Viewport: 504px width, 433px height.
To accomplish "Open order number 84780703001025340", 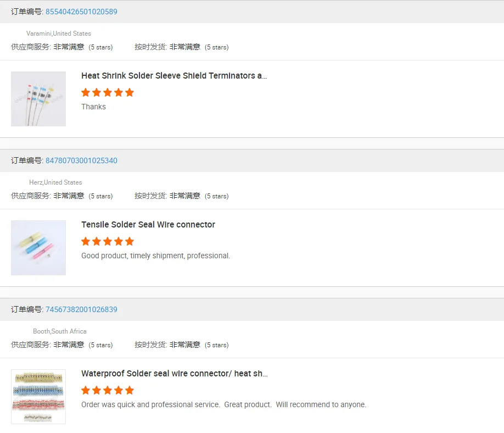I will point(81,160).
